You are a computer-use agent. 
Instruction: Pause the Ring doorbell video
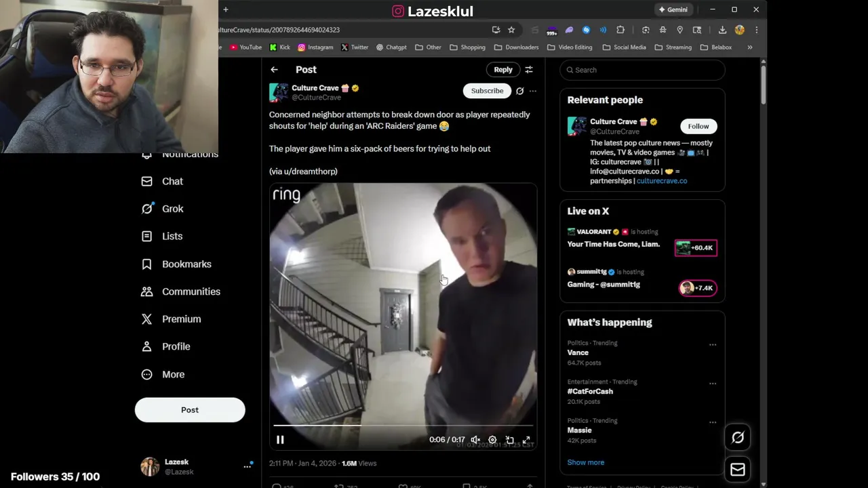(x=280, y=440)
